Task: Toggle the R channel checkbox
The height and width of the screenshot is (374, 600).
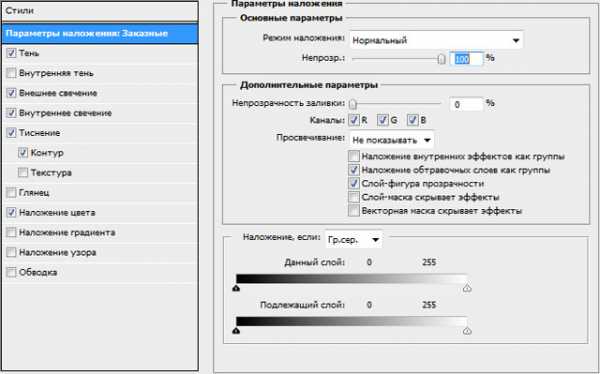Action: point(354,120)
